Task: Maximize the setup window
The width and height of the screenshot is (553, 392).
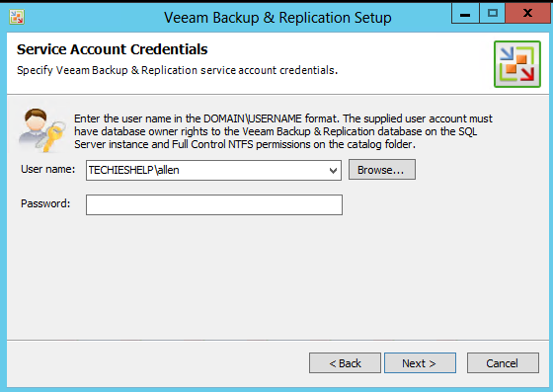Action: 493,14
